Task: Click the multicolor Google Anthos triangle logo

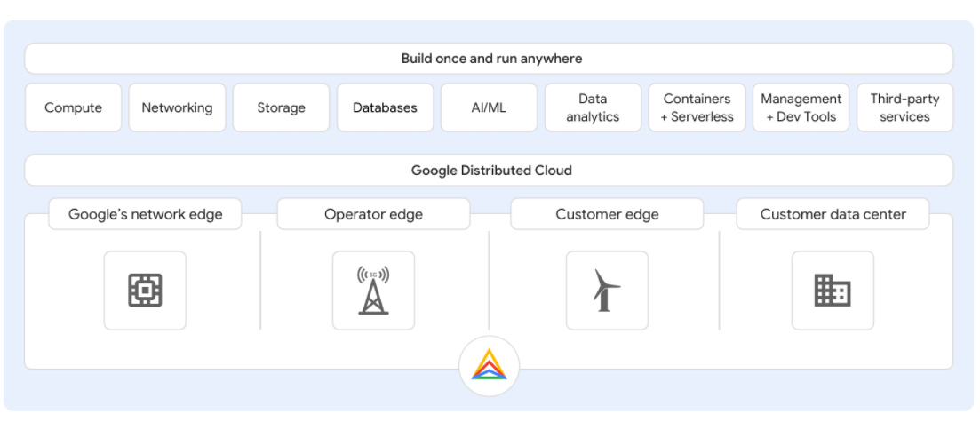Action: click(490, 366)
